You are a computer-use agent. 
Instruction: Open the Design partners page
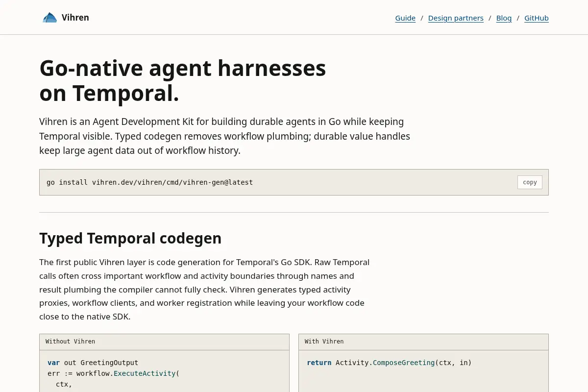pyautogui.click(x=456, y=18)
